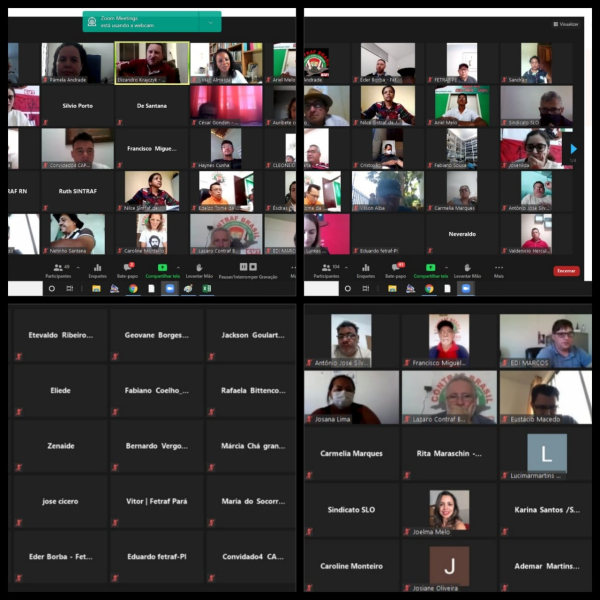Select Lucimarmartins tile with L avatar
Viewport: 600px width, 600px height.
click(546, 453)
